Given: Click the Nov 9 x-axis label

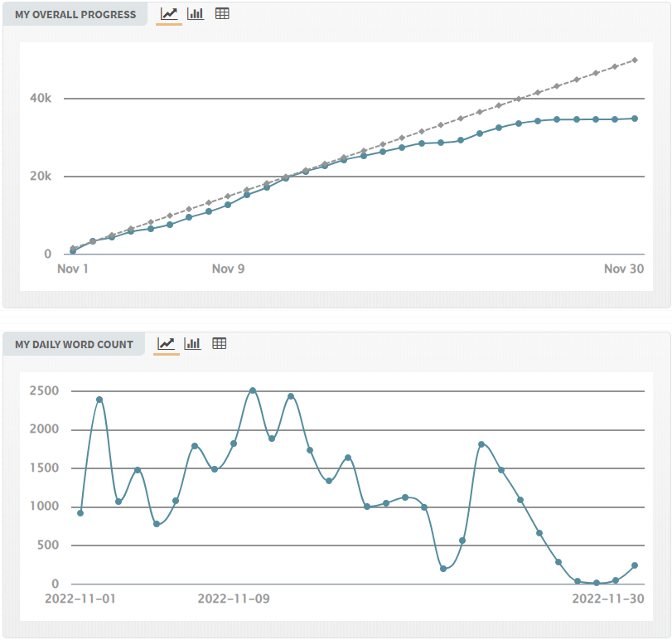Looking at the screenshot, I should pyautogui.click(x=228, y=269).
